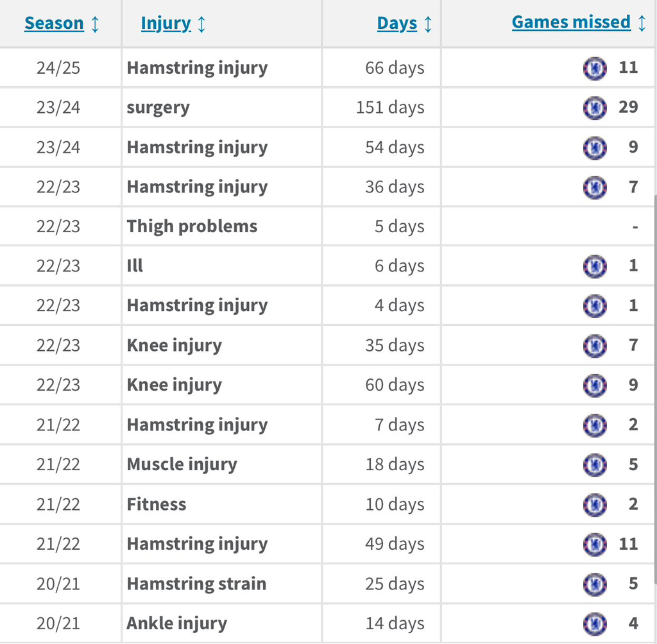Click the sort arrows next to Days
Viewport: 657px width, 644px height.
pos(428,24)
